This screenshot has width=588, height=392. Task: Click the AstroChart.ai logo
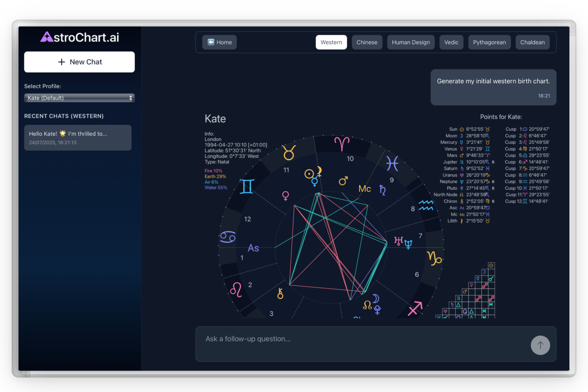click(x=80, y=37)
